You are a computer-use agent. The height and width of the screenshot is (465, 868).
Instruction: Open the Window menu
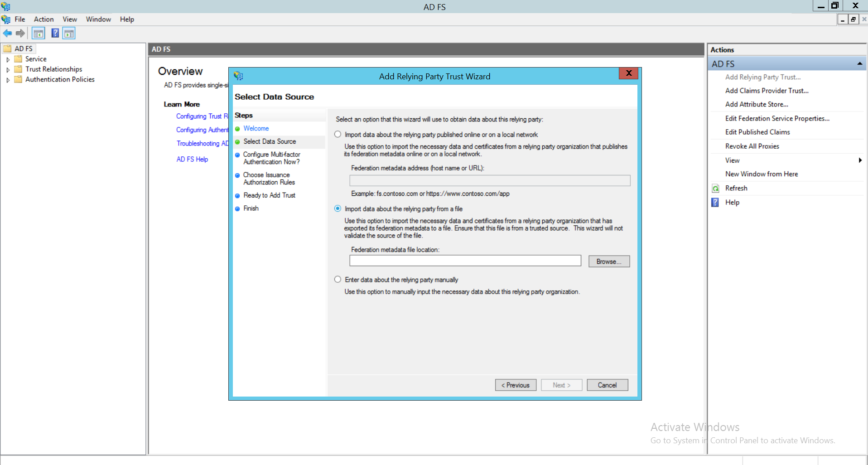[98, 19]
